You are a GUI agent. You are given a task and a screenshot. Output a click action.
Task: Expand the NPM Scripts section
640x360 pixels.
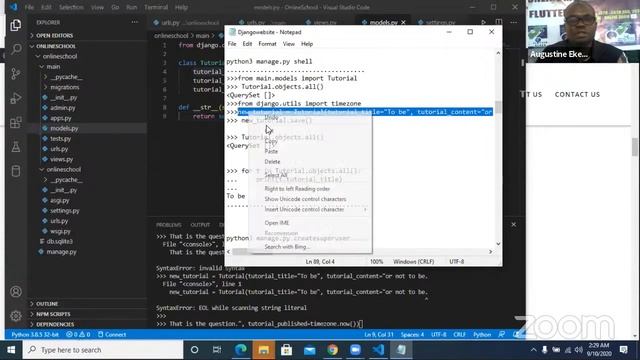tap(53, 314)
